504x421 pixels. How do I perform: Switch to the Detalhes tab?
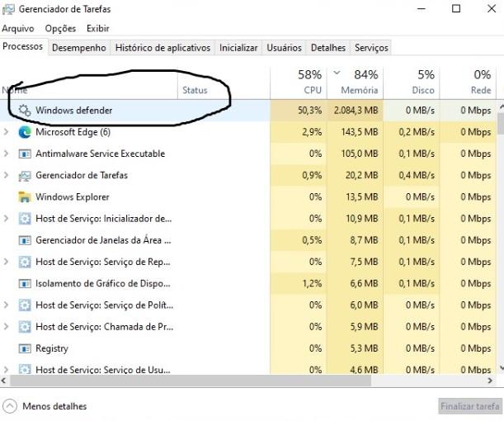click(328, 48)
